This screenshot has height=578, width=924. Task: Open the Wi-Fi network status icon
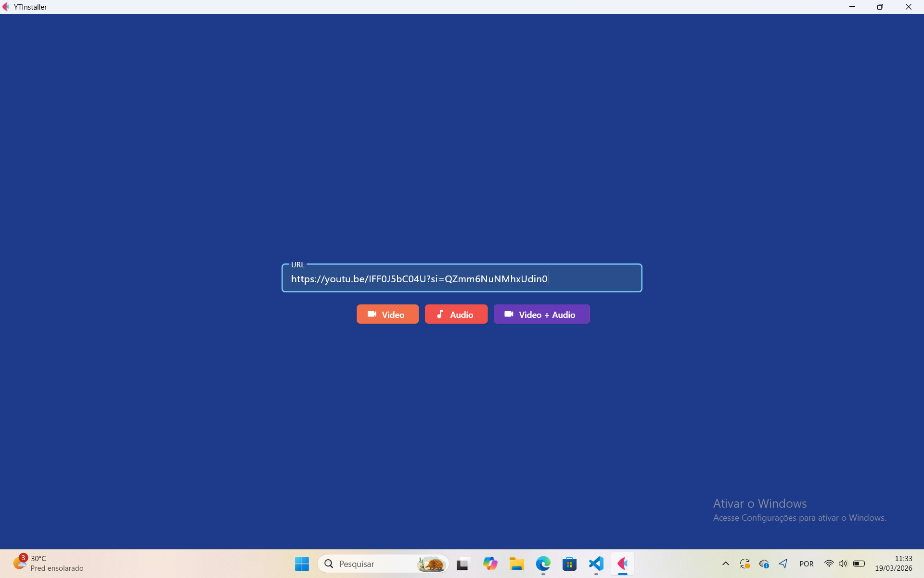coord(829,564)
